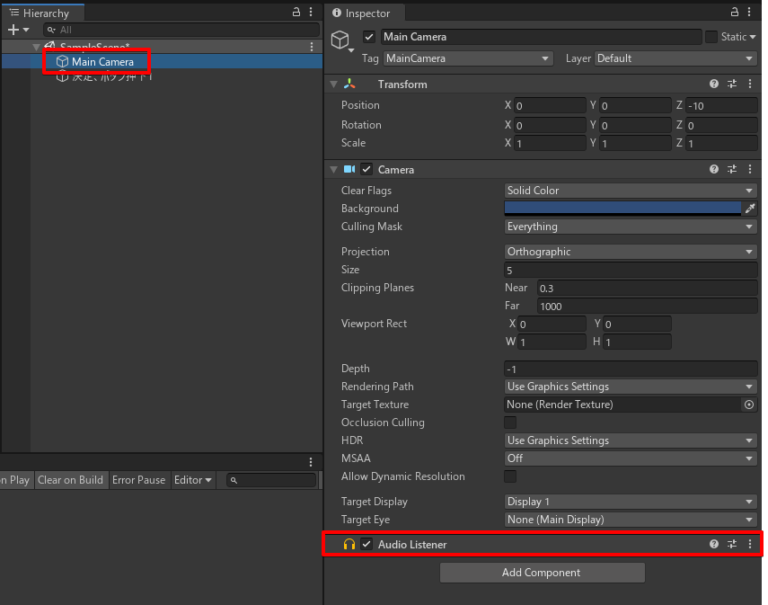
Task: Open the Culling Mask dropdown
Action: [x=631, y=227]
